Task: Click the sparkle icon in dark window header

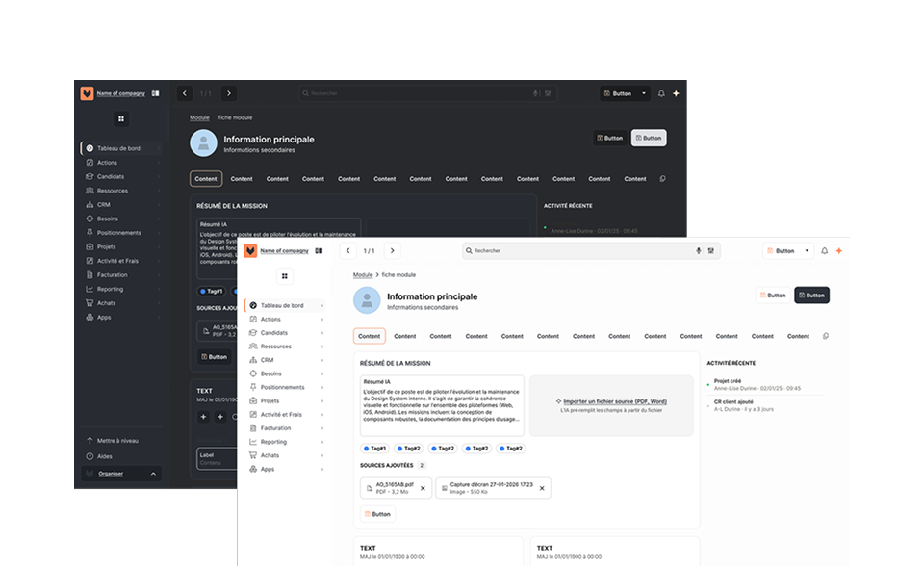Action: point(676,93)
